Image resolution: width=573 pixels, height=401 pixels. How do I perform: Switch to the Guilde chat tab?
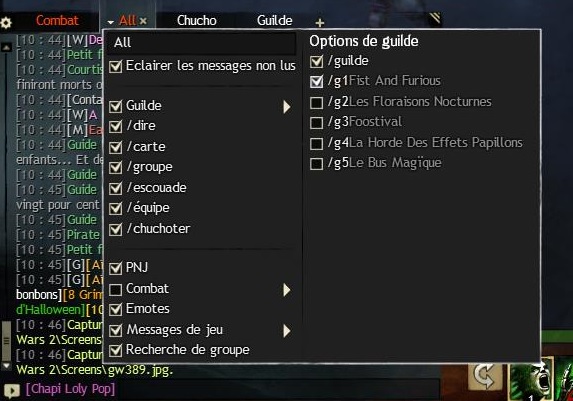(274, 20)
